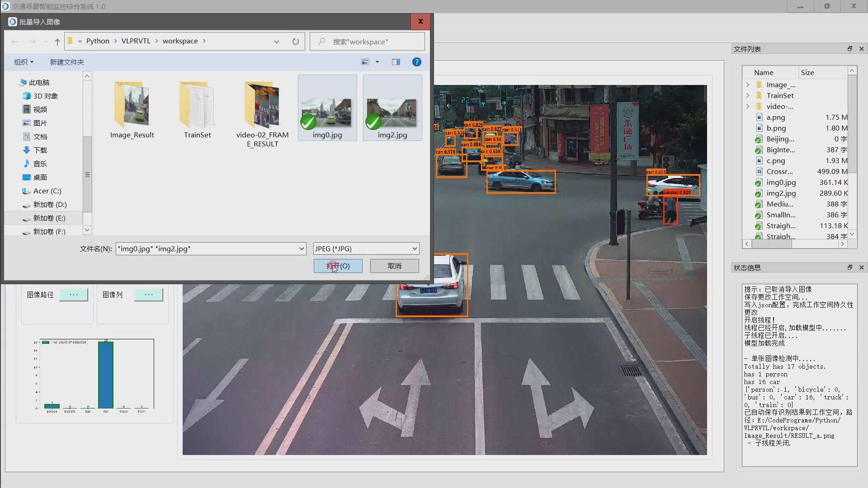Image resolution: width=868 pixels, height=488 pixels.
Task: Expand the TrainSet tree folder
Action: [x=748, y=95]
